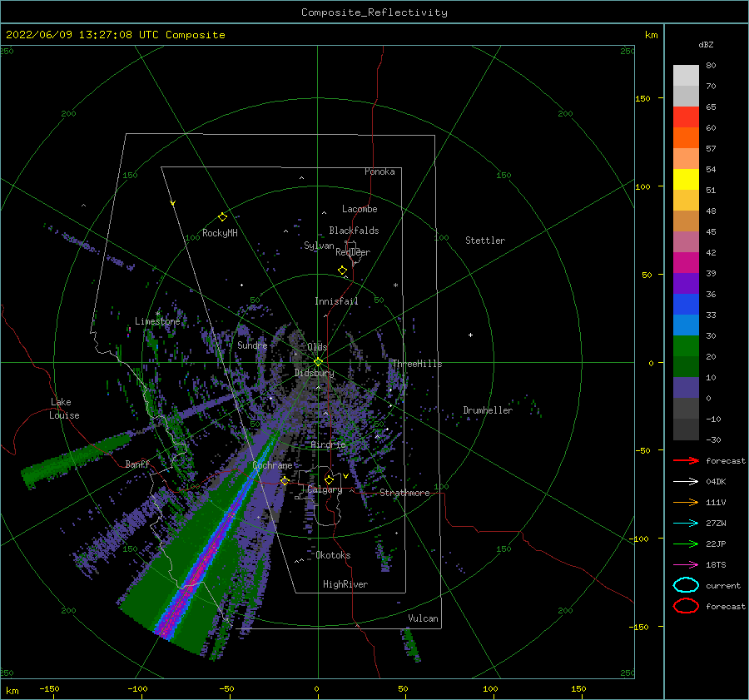Screen dimensions: 749x700
Task: Click the Lacombe city label
Action: coord(360,209)
